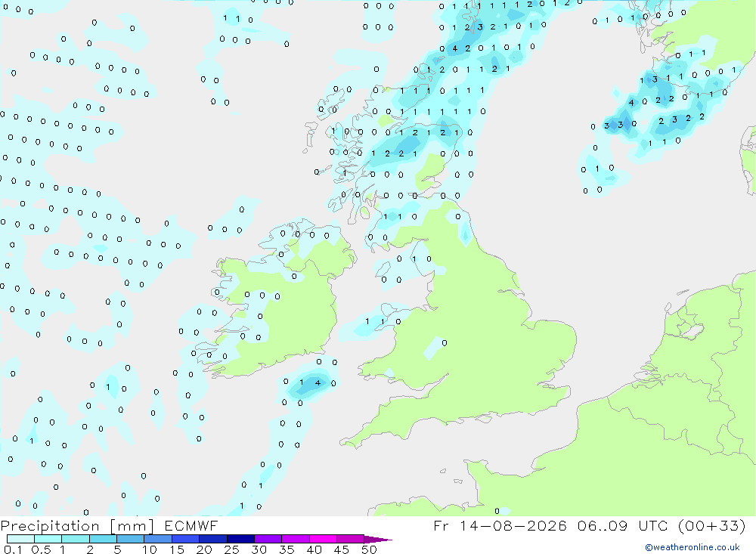Viewport: 756px width, 554px height.
Task: Click the '0.5' legend scale label
Action: [x=41, y=549]
